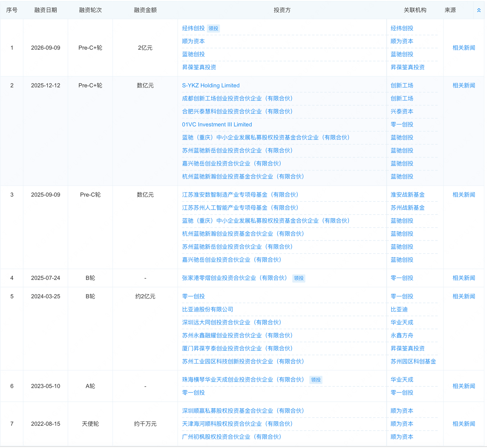487x448 pixels.
Task: Open 珠海横琴华业天成创业投资合伙企业 investor
Action: coord(243,380)
